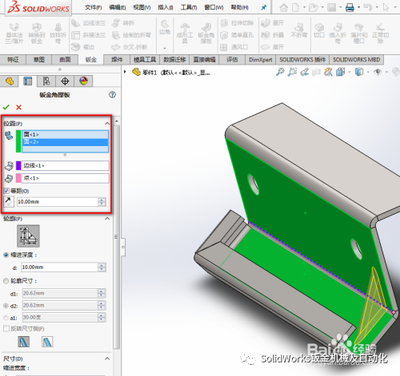This screenshot has width=400, height=376.
Task: Click the Print icon
Action: click(350, 7)
